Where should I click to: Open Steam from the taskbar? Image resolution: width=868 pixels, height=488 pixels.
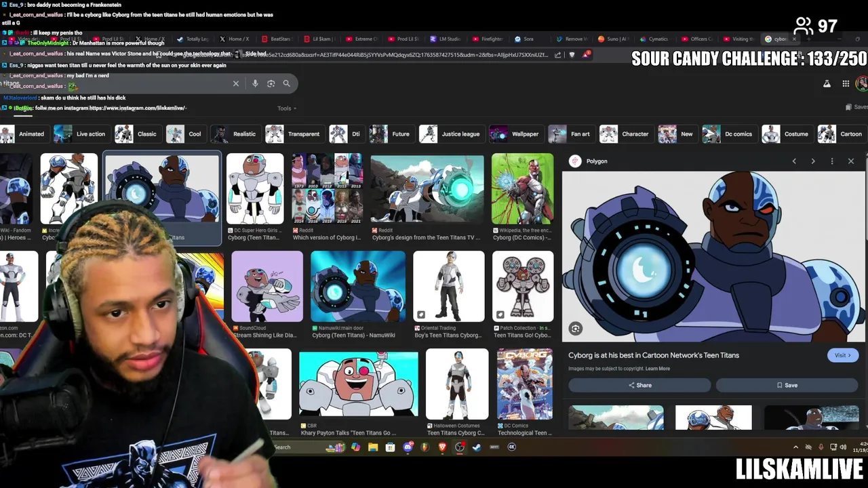click(477, 447)
